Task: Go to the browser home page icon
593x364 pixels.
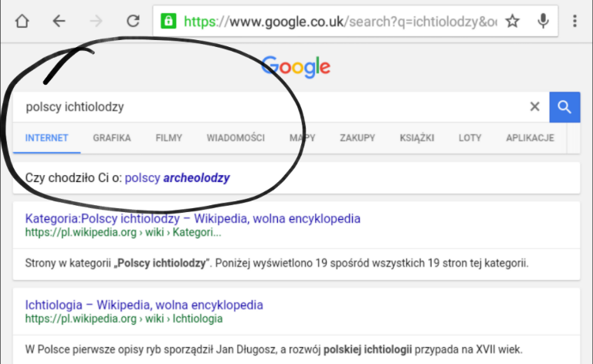Action: pos(22,21)
